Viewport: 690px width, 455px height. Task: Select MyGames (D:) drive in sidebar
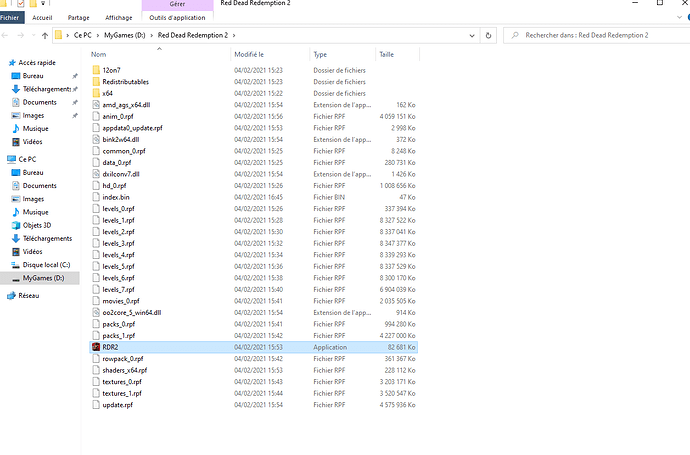pyautogui.click(x=43, y=278)
